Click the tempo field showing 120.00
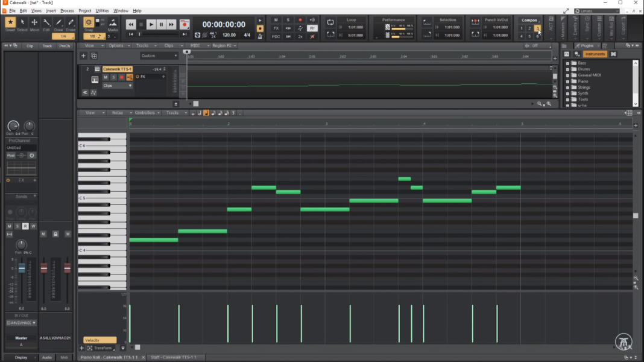644x362 pixels. coord(229,35)
